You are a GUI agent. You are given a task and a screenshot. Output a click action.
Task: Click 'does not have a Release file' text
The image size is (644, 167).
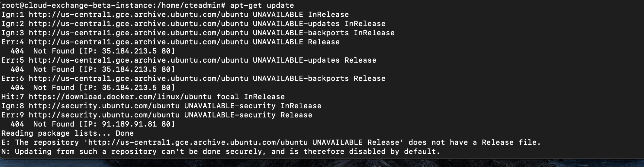point(472,143)
